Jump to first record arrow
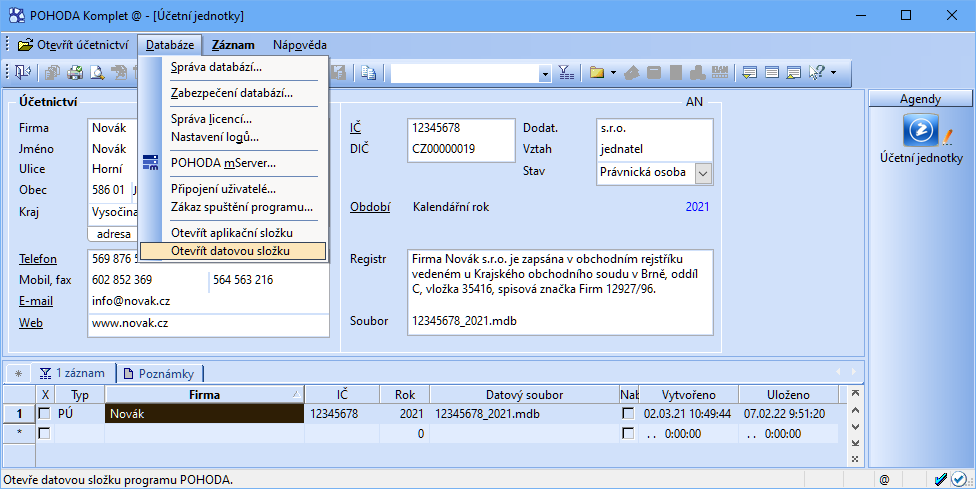 coord(855,393)
